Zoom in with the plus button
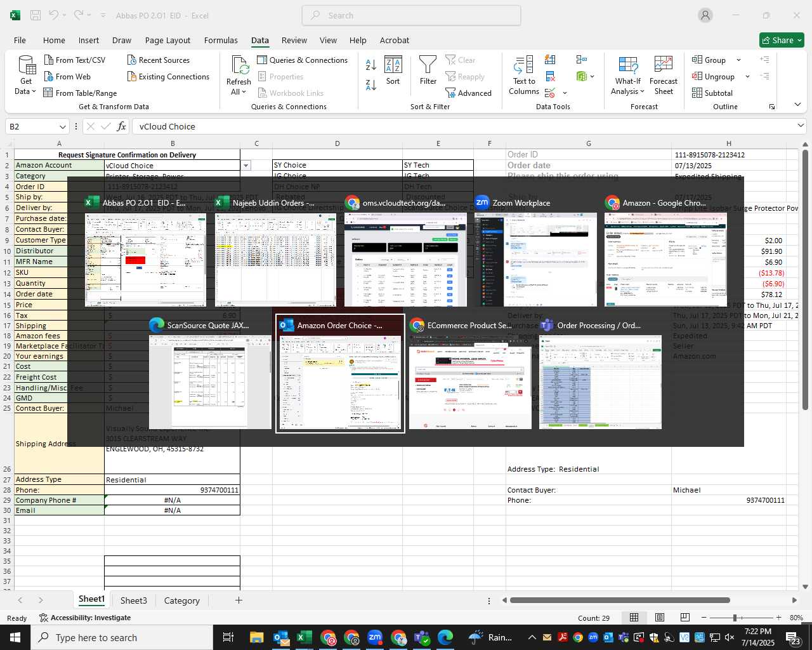The height and width of the screenshot is (650, 812). tap(778, 618)
